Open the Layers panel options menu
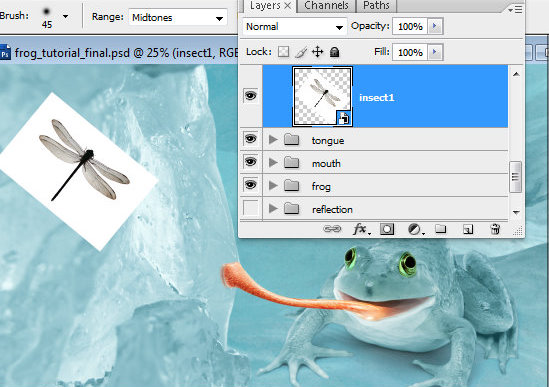 click(x=515, y=9)
